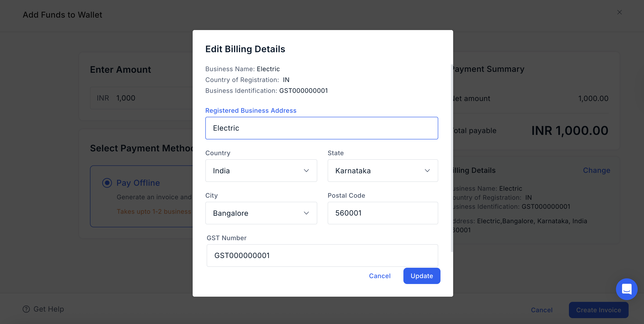Click the City field chevron arrow

point(306,213)
